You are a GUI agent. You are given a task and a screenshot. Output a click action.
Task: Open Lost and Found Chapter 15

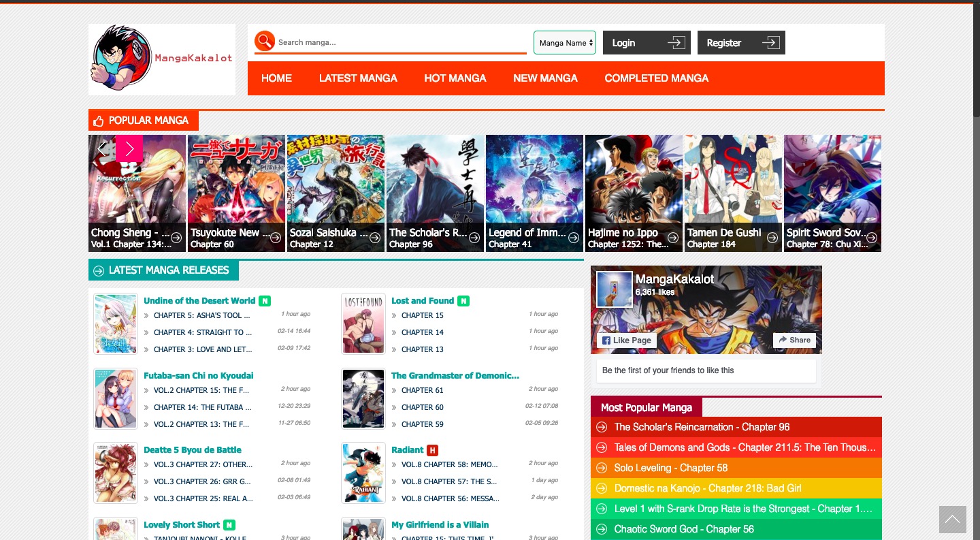[x=423, y=316]
